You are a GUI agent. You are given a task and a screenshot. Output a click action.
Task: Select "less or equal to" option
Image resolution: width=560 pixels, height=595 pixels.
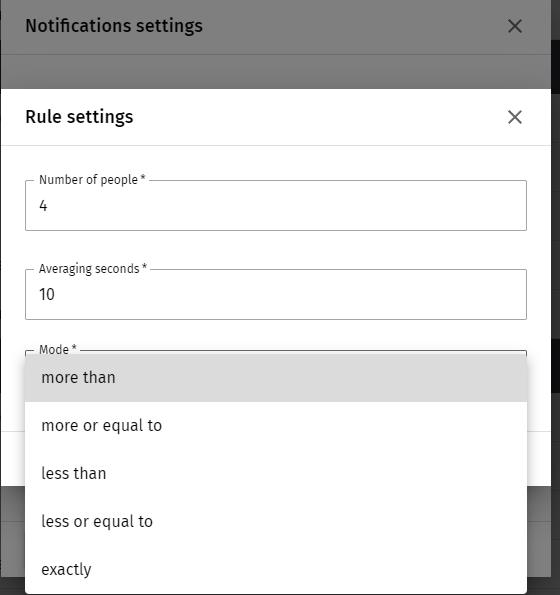click(276, 521)
